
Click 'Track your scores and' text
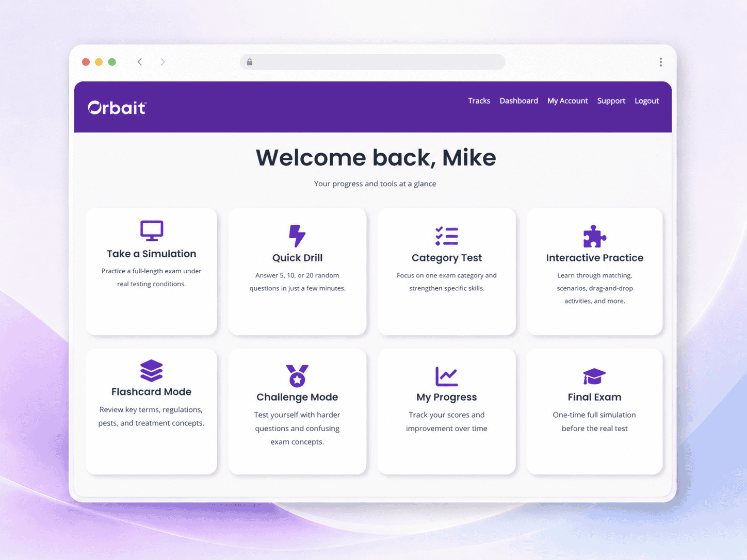[447, 415]
